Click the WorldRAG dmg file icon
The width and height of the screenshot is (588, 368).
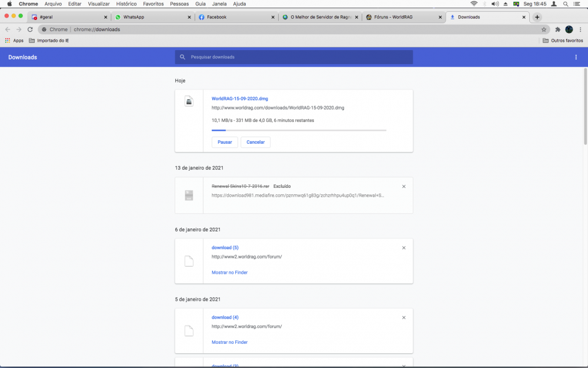point(189,101)
